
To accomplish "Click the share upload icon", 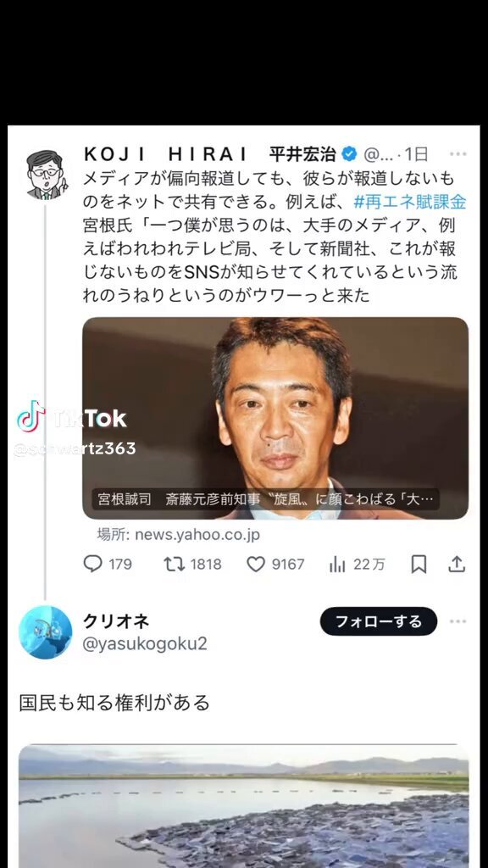I will (x=457, y=564).
